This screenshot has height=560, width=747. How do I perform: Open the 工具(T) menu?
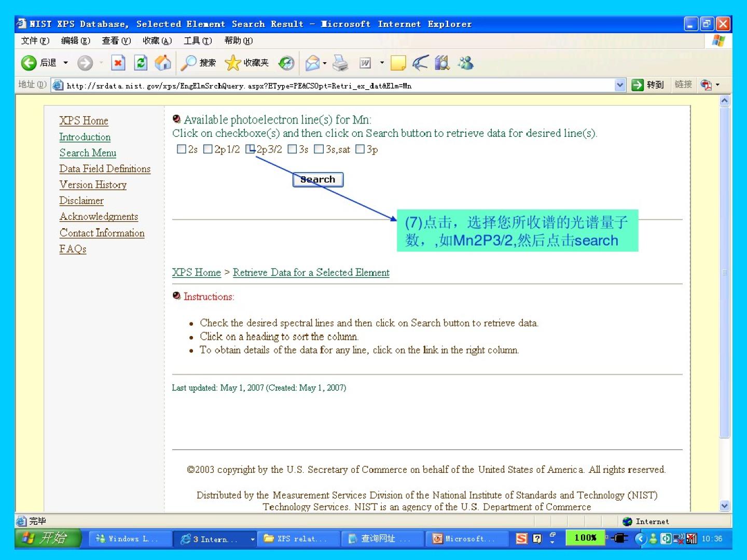point(198,40)
